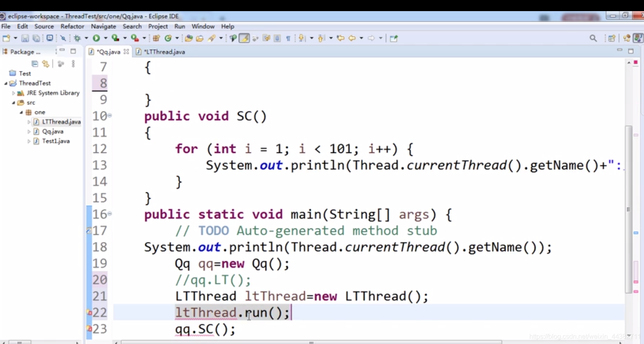The image size is (644, 344).
Task: Open the External Tools dropdown arrow
Action: [x=144, y=38]
